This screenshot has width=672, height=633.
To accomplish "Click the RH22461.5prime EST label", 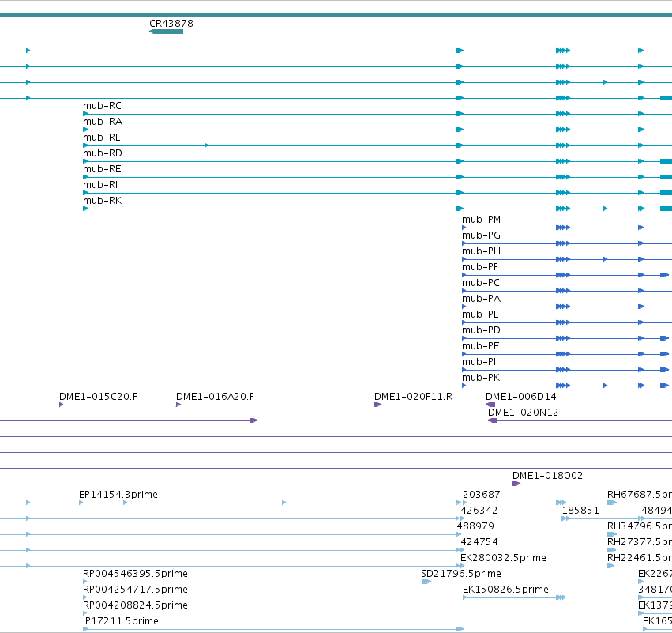I will (x=640, y=559).
